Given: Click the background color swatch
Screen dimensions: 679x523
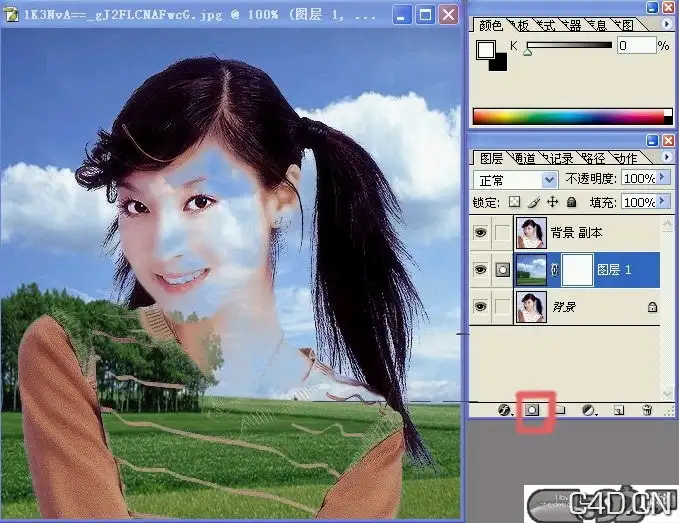Looking at the screenshot, I should (500, 63).
